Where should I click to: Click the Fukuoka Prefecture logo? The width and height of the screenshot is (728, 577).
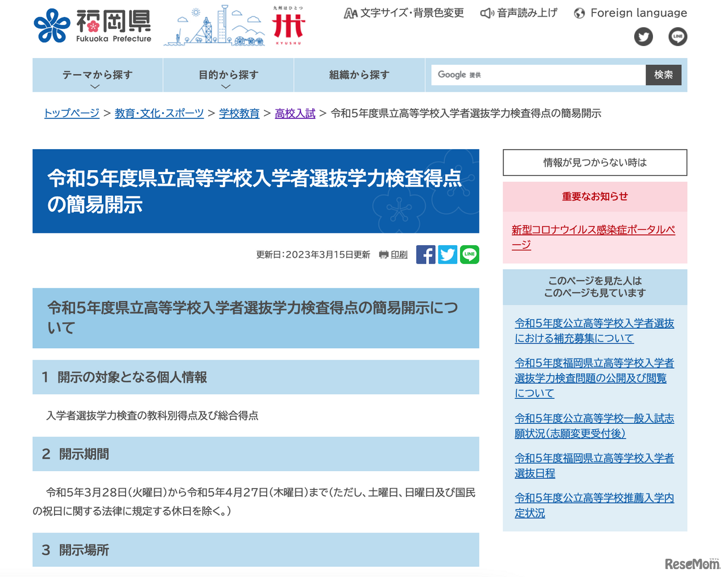tap(93, 26)
